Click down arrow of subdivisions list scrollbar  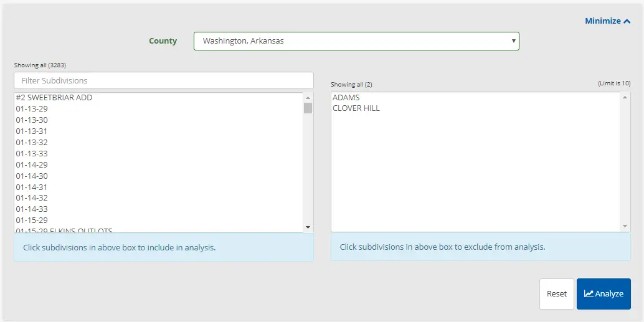point(308,227)
